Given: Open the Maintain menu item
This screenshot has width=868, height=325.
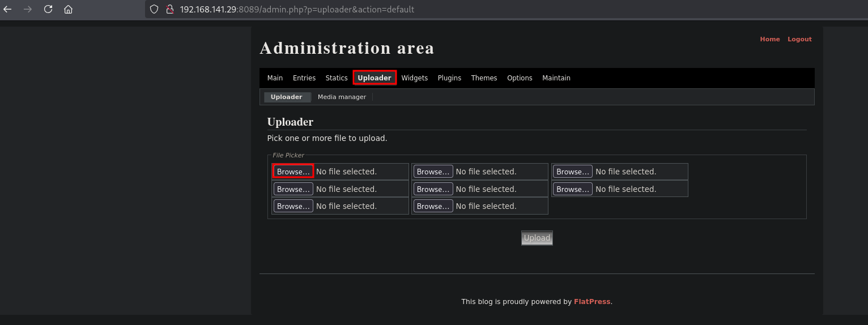Looking at the screenshot, I should 556,78.
